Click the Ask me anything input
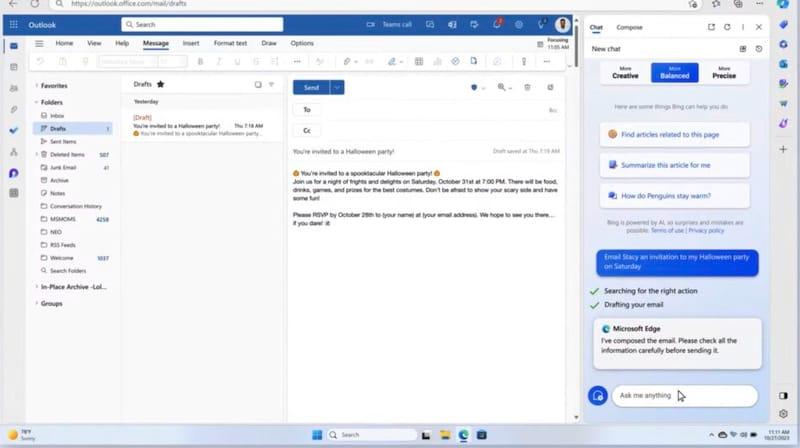 (685, 395)
